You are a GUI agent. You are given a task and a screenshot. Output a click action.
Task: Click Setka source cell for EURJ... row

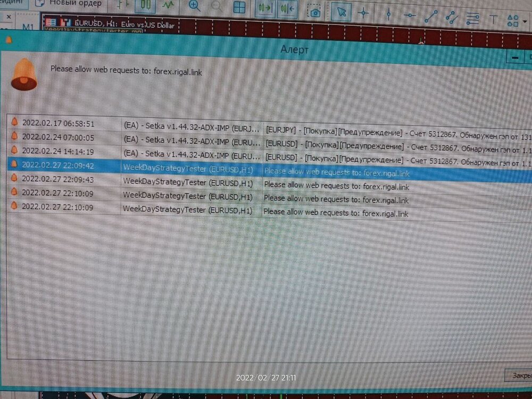click(192, 127)
